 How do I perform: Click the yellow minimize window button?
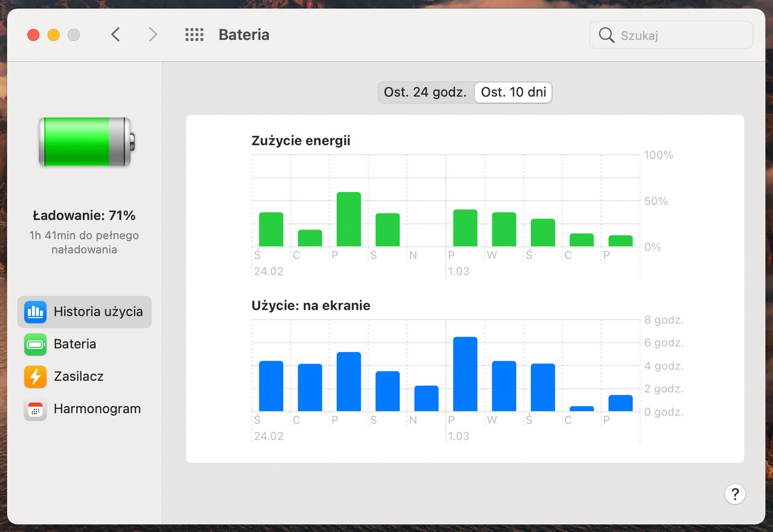(54, 35)
